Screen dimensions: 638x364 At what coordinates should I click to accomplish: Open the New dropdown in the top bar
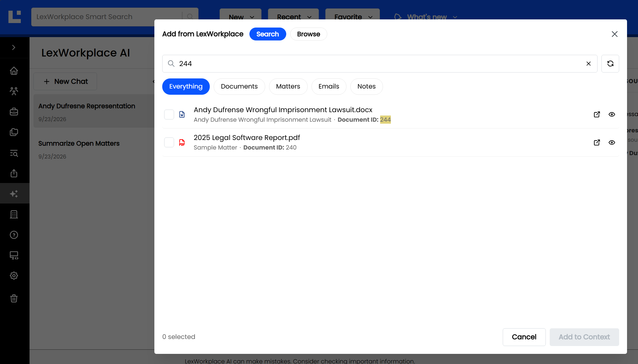pos(241,17)
